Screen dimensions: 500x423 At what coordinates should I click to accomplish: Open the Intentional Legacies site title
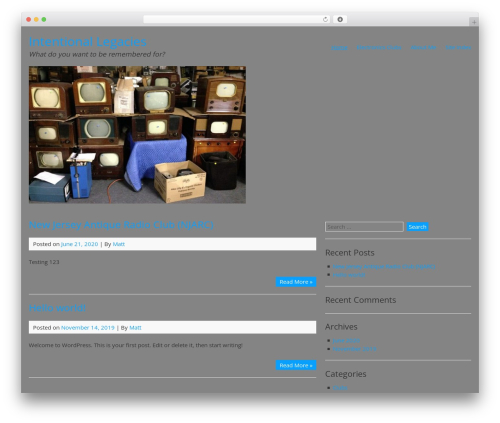(x=88, y=42)
